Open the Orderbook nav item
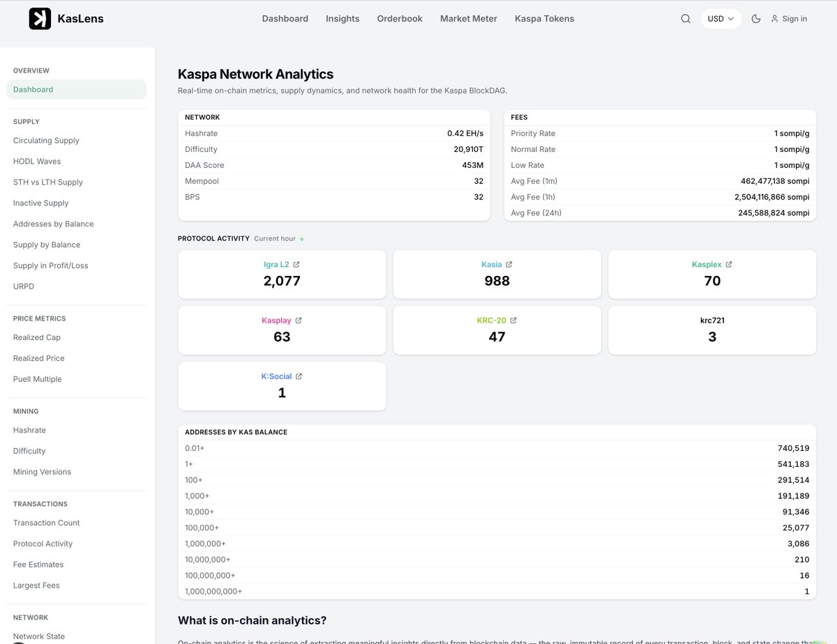This screenshot has width=837, height=644. click(400, 19)
